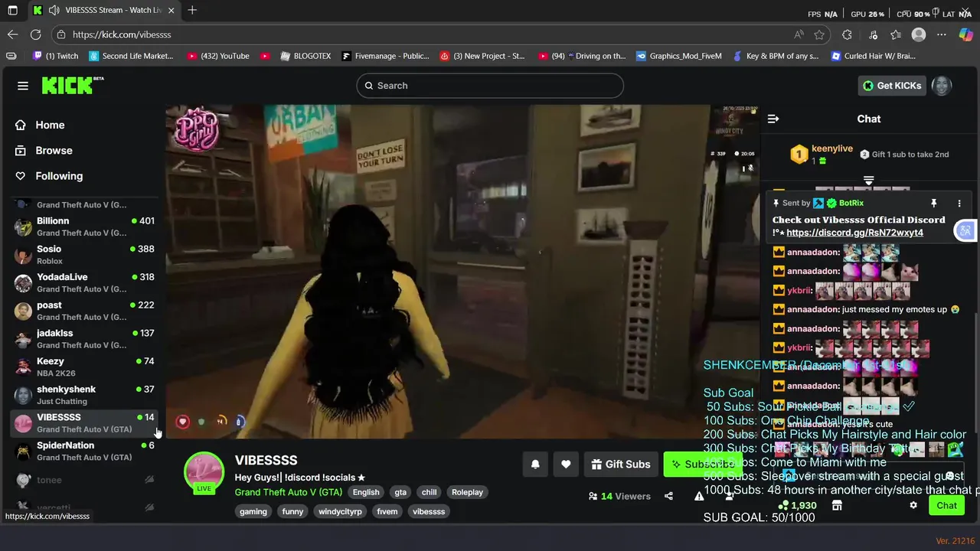
Task: Open browser extensions icon
Action: (x=847, y=34)
